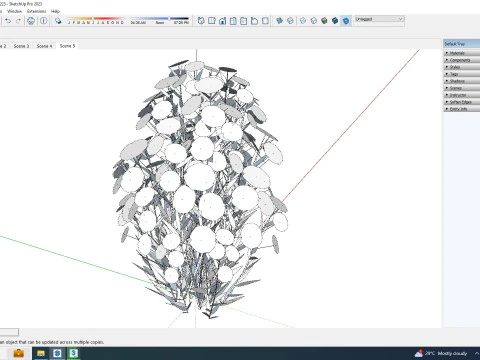Image resolution: width=480 pixels, height=360 pixels.
Task: Select Wireframe face style
Action: pos(303,21)
